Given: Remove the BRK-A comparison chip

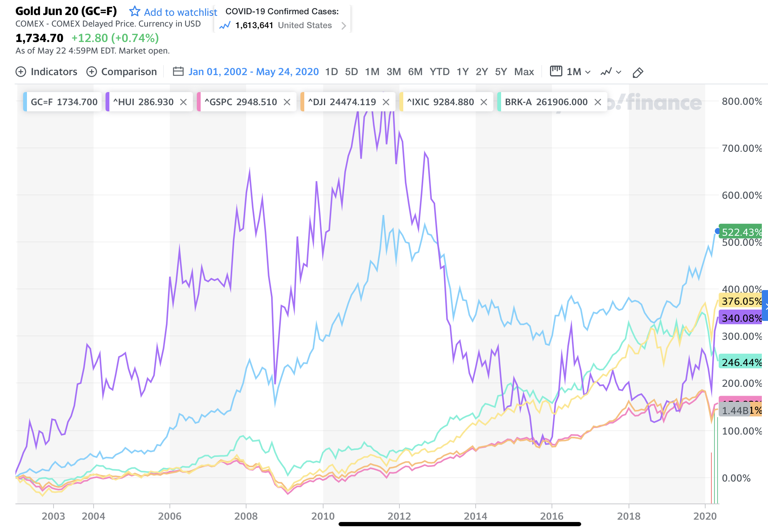Looking at the screenshot, I should (x=598, y=102).
